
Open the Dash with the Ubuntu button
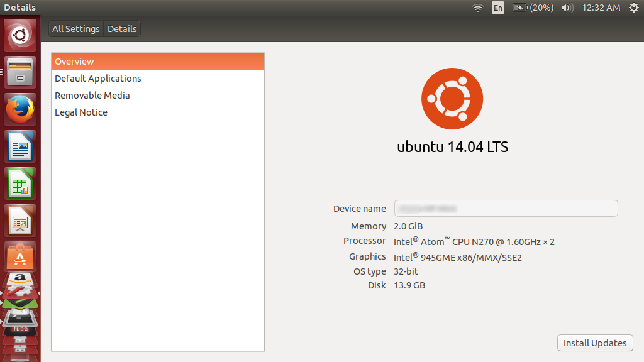tap(19, 35)
